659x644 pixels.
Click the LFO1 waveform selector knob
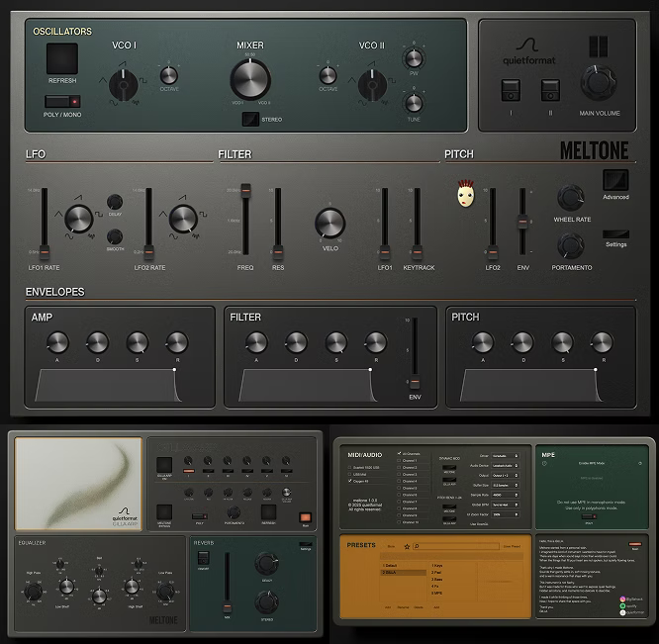(78, 219)
